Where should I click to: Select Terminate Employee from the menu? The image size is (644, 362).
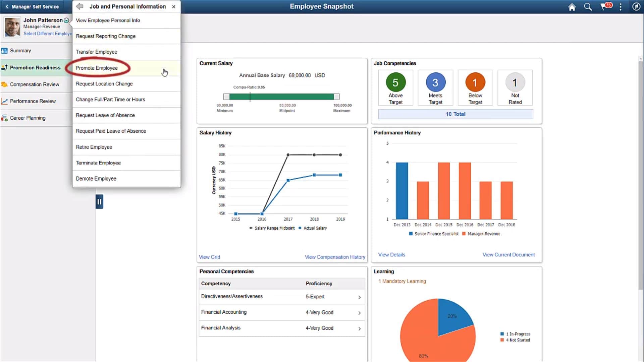click(x=98, y=163)
